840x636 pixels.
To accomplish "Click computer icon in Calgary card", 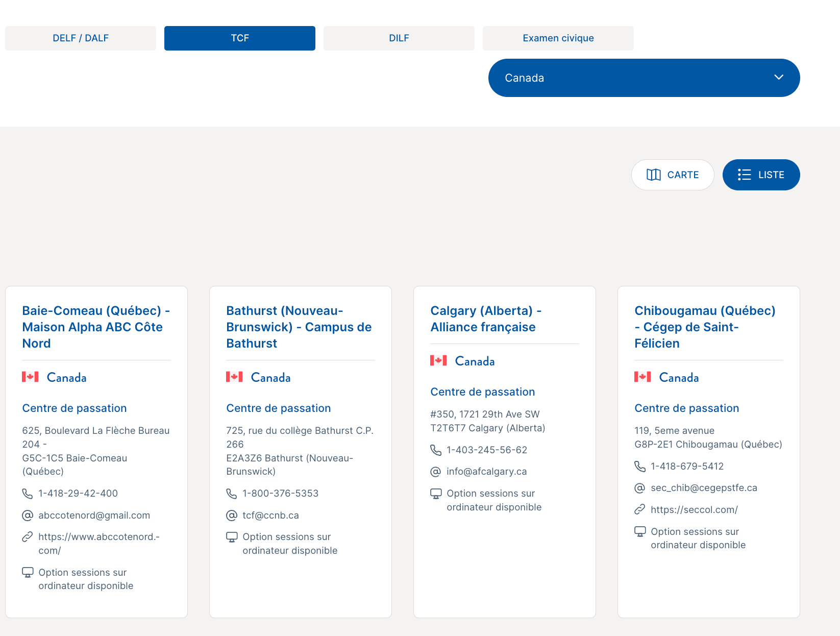I will pyautogui.click(x=436, y=494).
